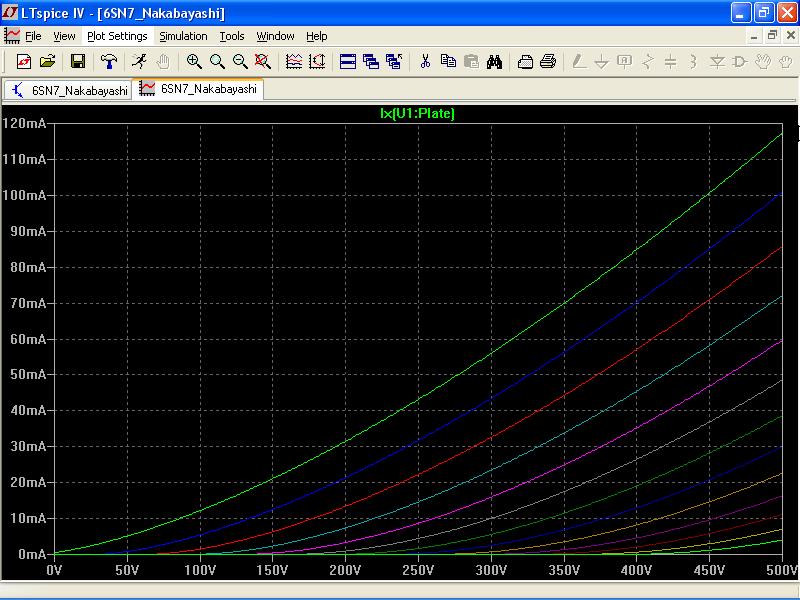Click the waveform document icon in menu bar
The width and height of the screenshot is (800, 600).
tap(12, 36)
